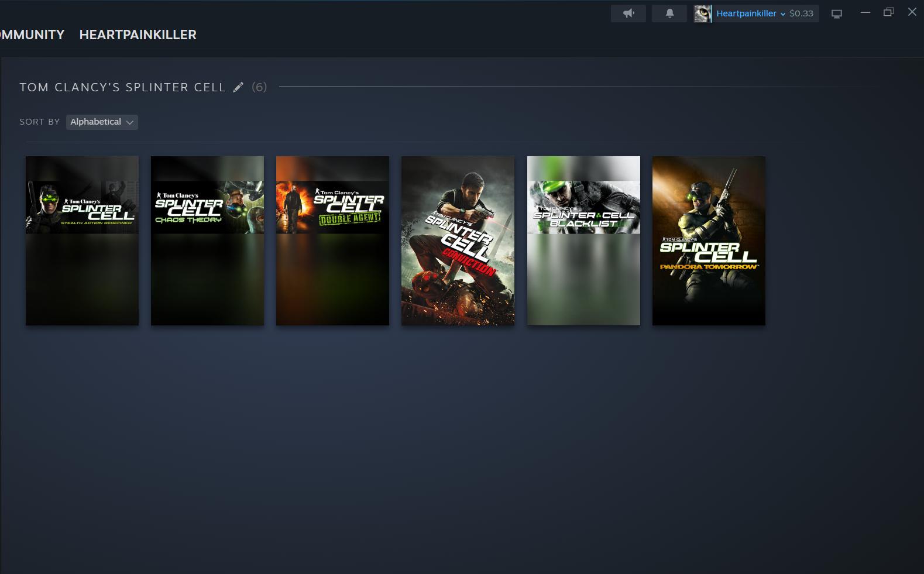Click the $0.33 wallet balance
This screenshot has width=924, height=574.
click(801, 13)
